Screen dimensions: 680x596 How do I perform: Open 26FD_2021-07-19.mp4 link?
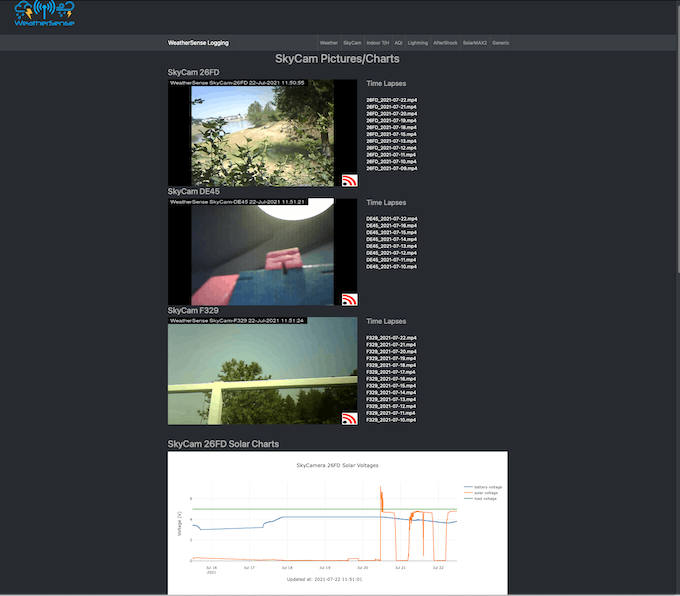coord(392,121)
